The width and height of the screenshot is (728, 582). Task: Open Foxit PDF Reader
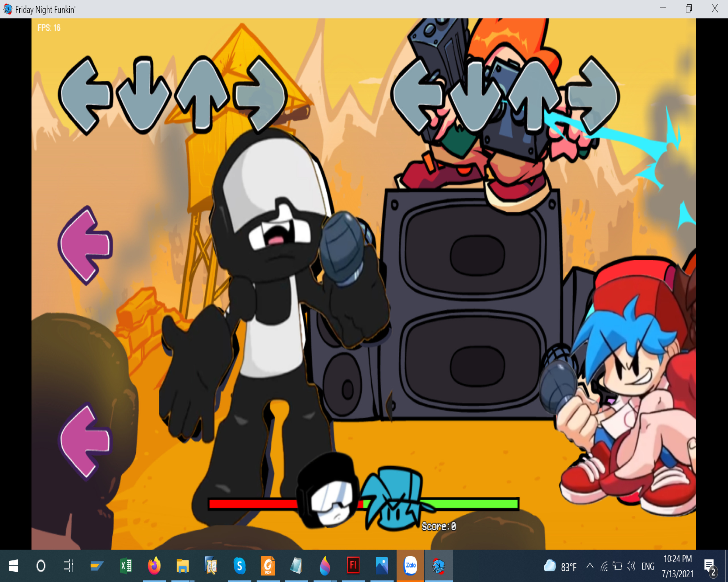pos(268,566)
